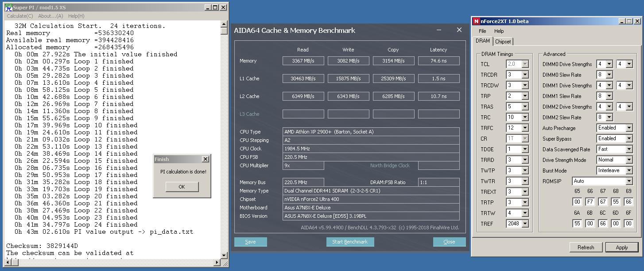
Task: Open first DIMM1 Drive Strengths dropdown
Action: pos(609,85)
